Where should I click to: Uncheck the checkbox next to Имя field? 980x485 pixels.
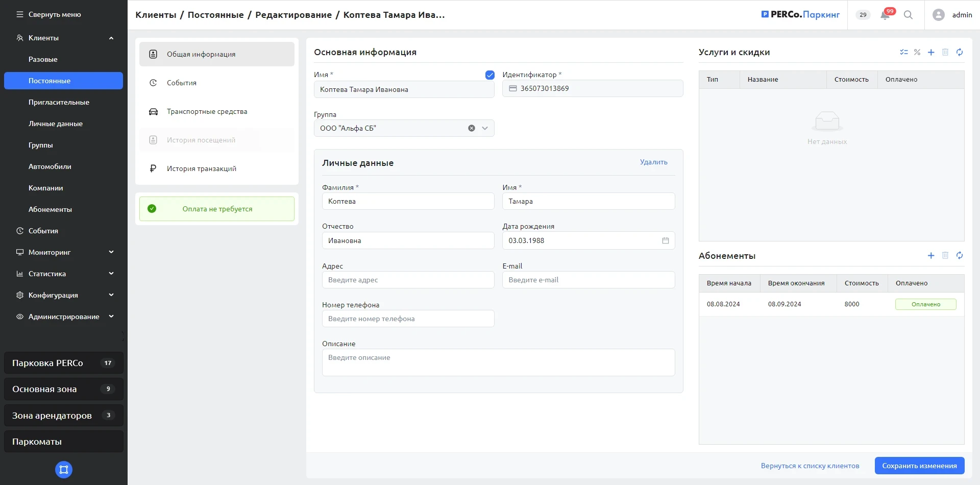pyautogui.click(x=490, y=75)
